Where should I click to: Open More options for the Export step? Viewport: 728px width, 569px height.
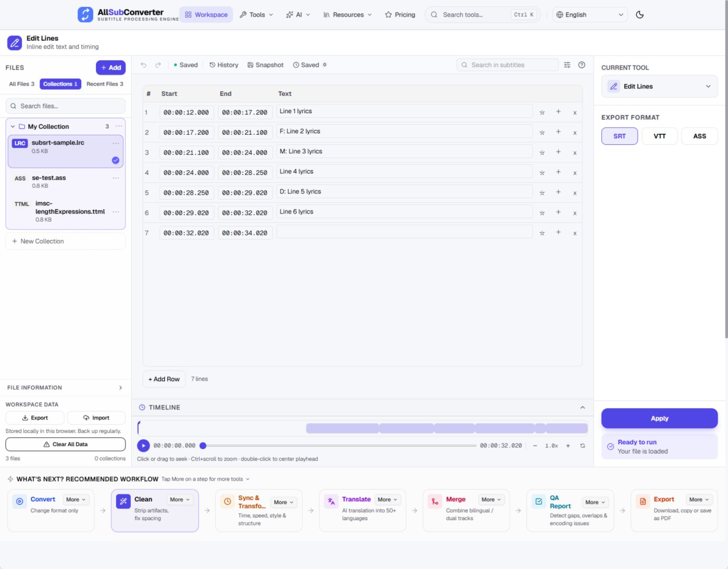click(699, 499)
